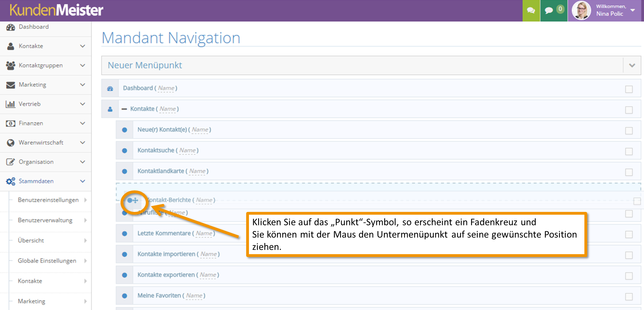Tick the checkbox for Kontaktlandkarte row
The width and height of the screenshot is (644, 310).
click(629, 172)
